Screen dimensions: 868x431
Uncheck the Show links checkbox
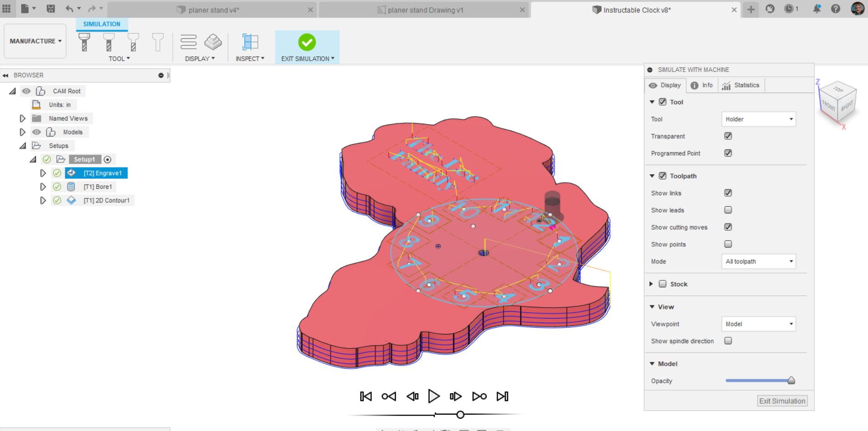click(728, 193)
